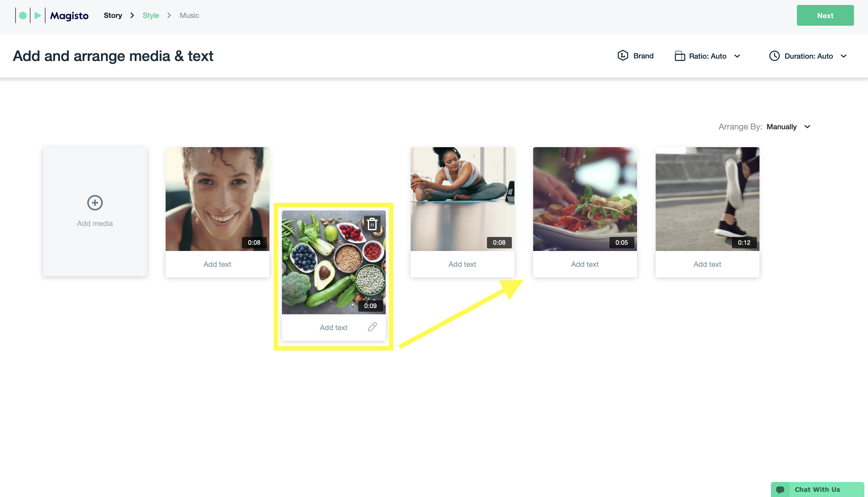
Task: Click the Add media label
Action: pos(95,223)
